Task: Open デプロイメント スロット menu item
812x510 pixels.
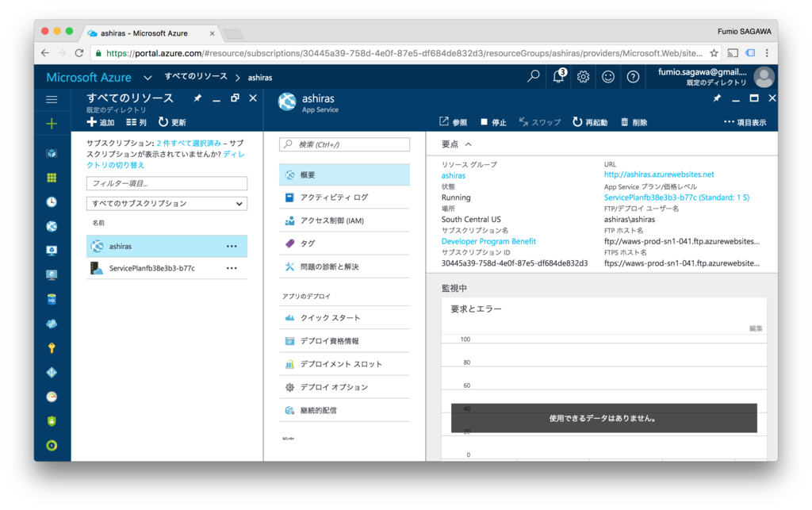Action: point(344,364)
